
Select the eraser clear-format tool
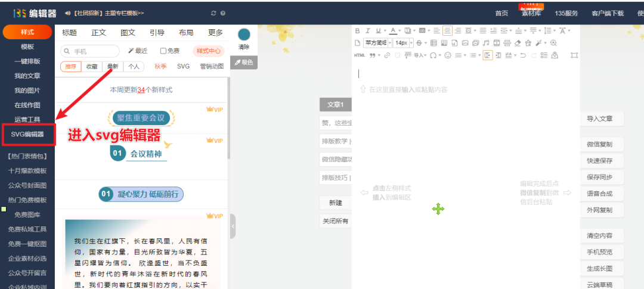coord(518,43)
